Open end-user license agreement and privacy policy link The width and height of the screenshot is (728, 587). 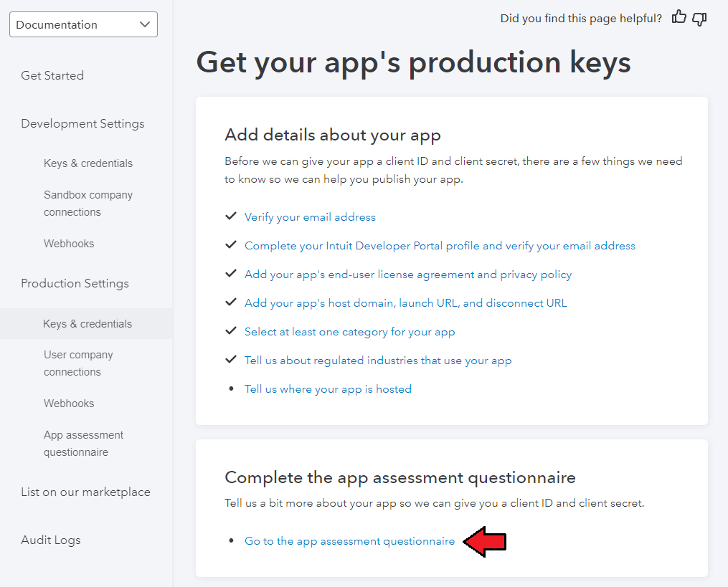pos(408,275)
